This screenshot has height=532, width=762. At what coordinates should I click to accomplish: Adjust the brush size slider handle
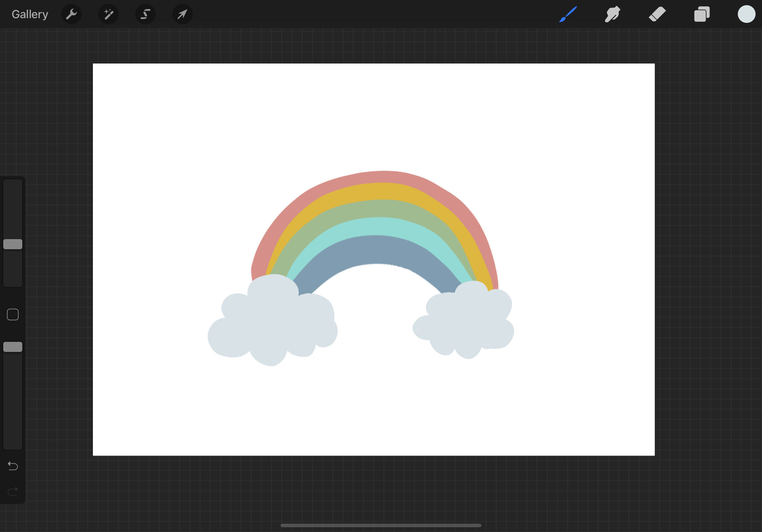coord(13,244)
